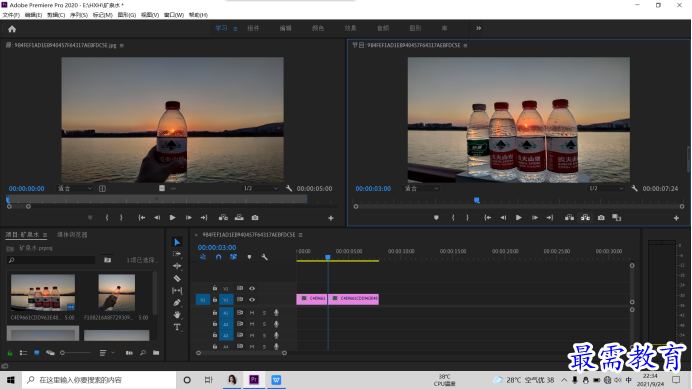
Task: Select the Pen tool
Action: [x=177, y=302]
